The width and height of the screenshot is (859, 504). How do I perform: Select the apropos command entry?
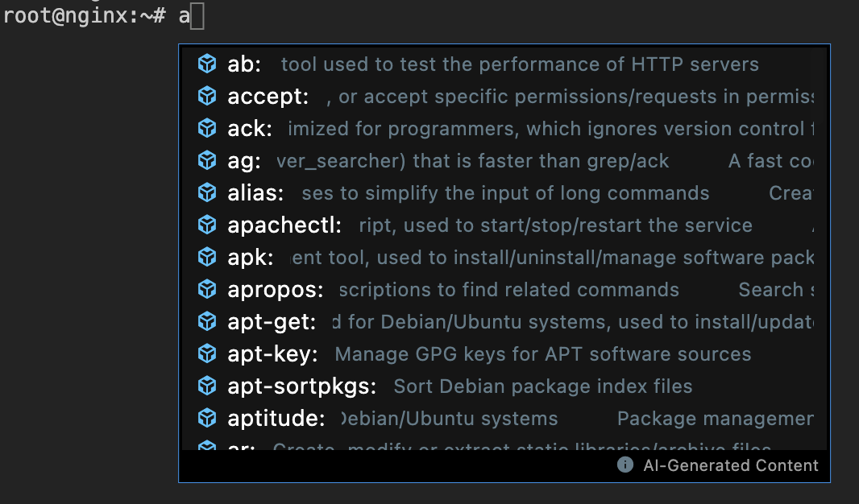point(504,290)
